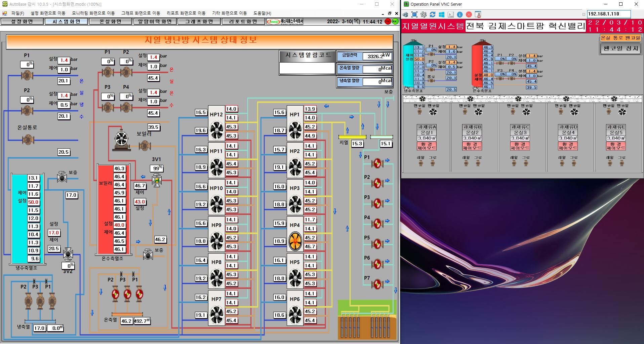Viewport: 644px width, 344px height.
Task: Go to the 설정화면 tab
Action: click(22, 22)
